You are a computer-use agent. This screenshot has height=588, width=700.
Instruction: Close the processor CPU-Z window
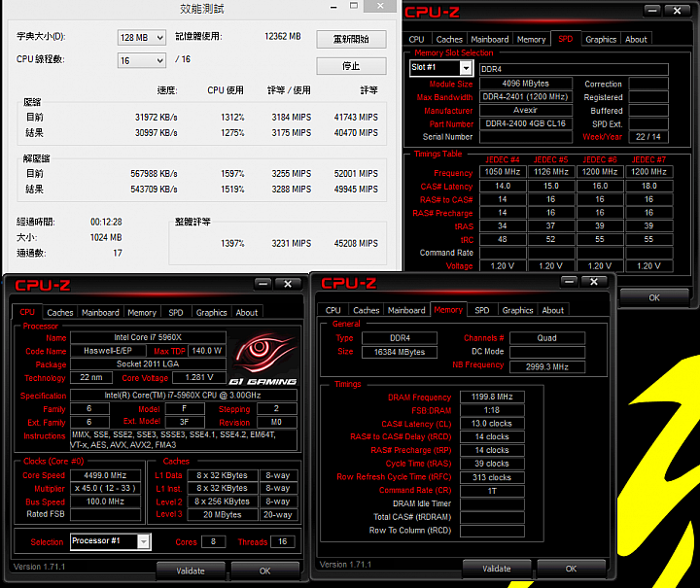pos(288,284)
